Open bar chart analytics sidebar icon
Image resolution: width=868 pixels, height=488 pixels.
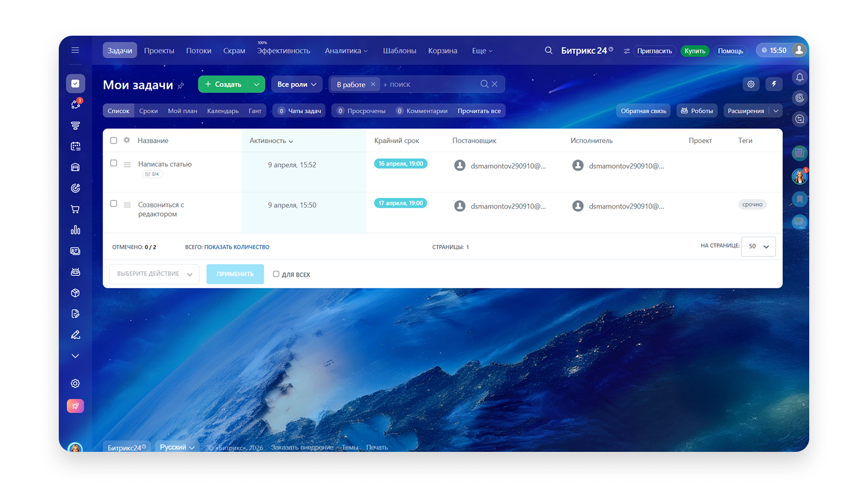pos(75,230)
